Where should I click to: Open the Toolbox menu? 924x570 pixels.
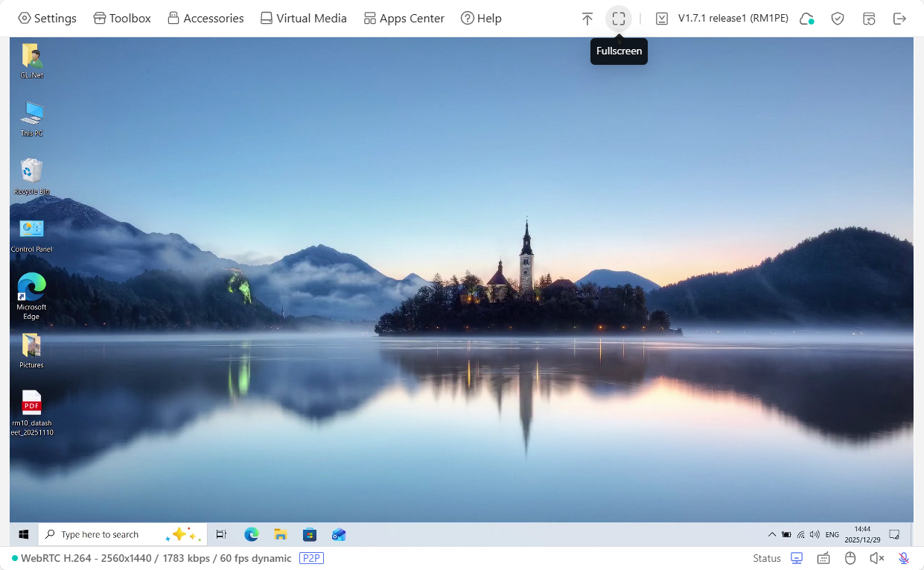click(x=121, y=18)
